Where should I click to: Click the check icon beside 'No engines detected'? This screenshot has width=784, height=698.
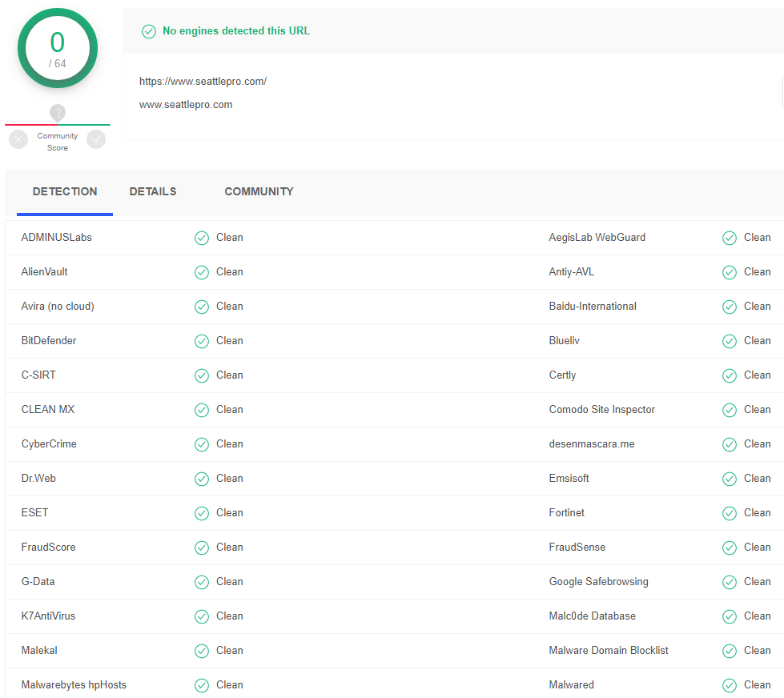148,31
